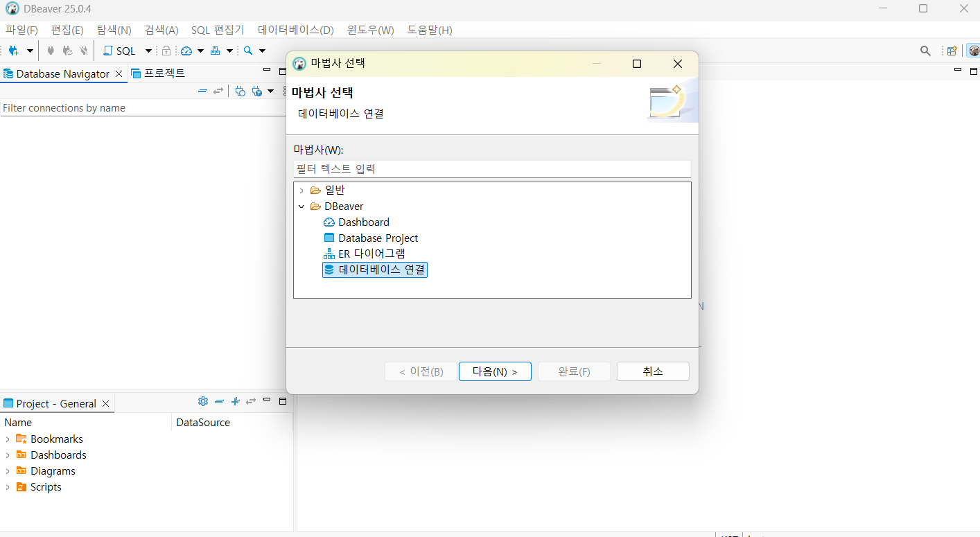
Task: Click the Disconnect plug icon in toolbar
Action: 84,51
